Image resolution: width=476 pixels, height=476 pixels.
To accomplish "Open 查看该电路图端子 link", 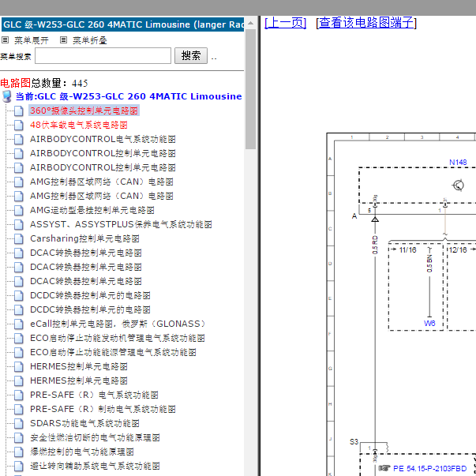I will coord(366,23).
